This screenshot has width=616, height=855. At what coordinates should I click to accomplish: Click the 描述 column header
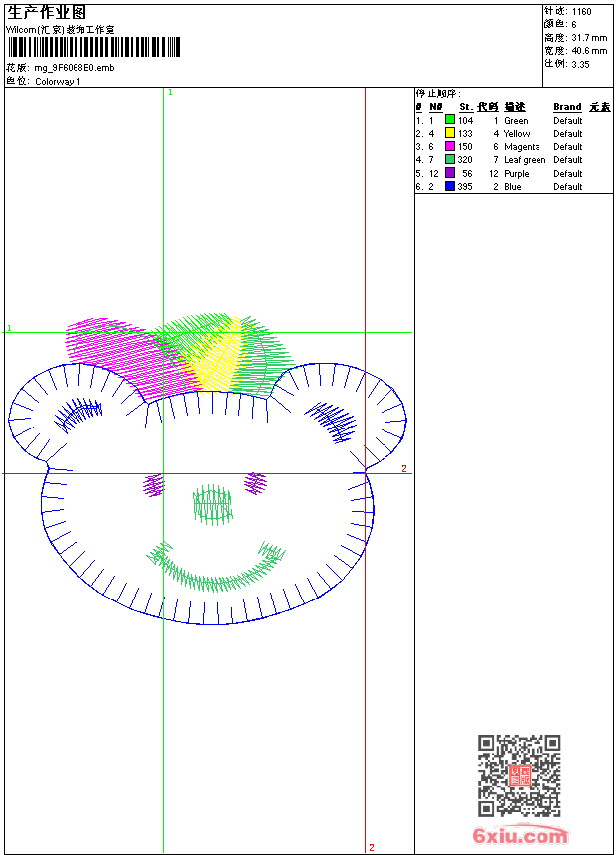(x=514, y=107)
